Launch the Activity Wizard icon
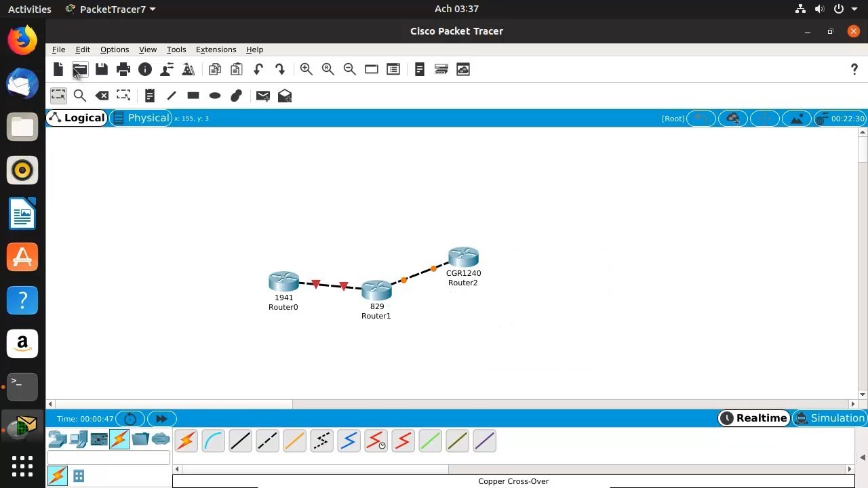Image resolution: width=868 pixels, height=488 pixels. [189, 69]
